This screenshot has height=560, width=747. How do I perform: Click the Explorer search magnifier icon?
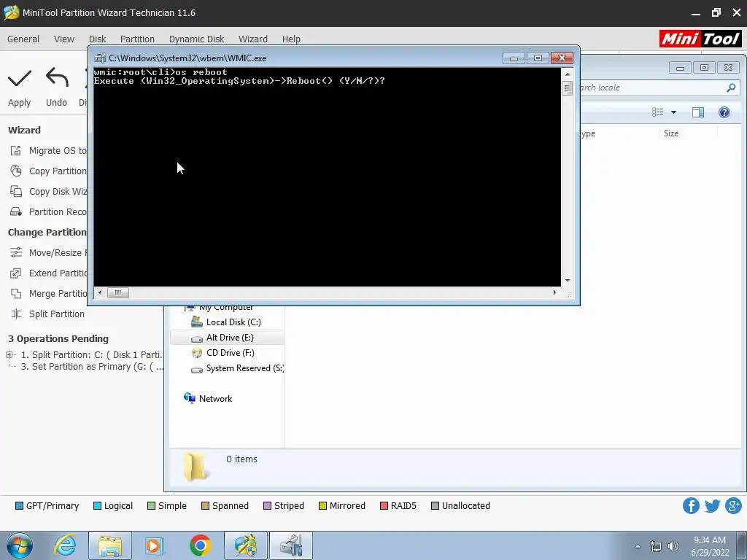click(x=731, y=87)
